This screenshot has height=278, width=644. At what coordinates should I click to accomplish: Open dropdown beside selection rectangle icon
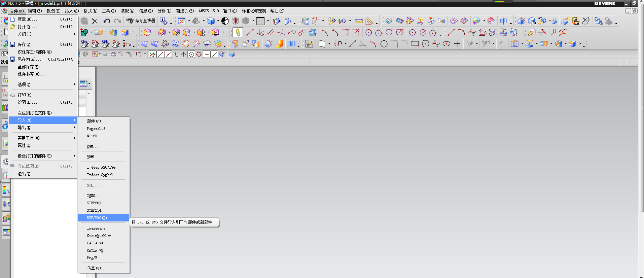tap(145, 54)
